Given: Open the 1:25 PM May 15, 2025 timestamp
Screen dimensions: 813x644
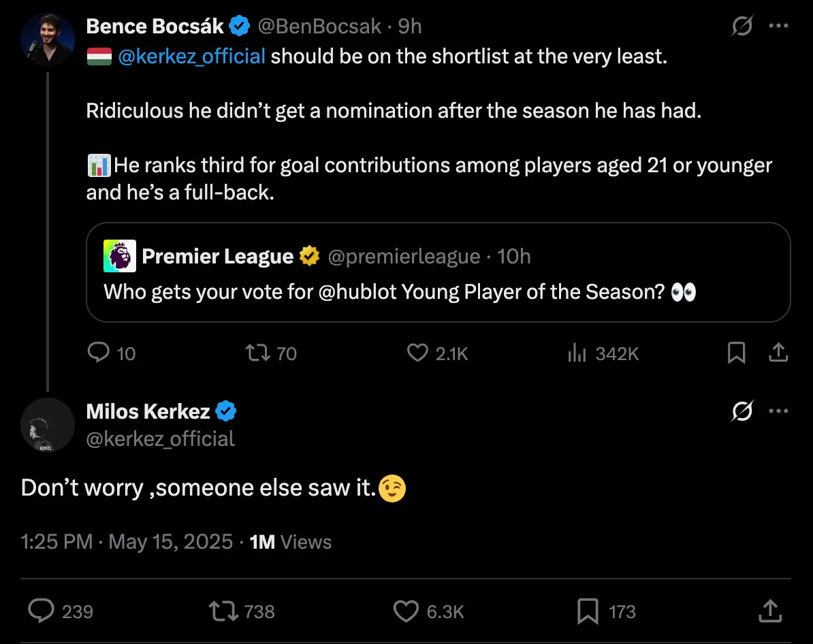Looking at the screenshot, I should click(127, 542).
